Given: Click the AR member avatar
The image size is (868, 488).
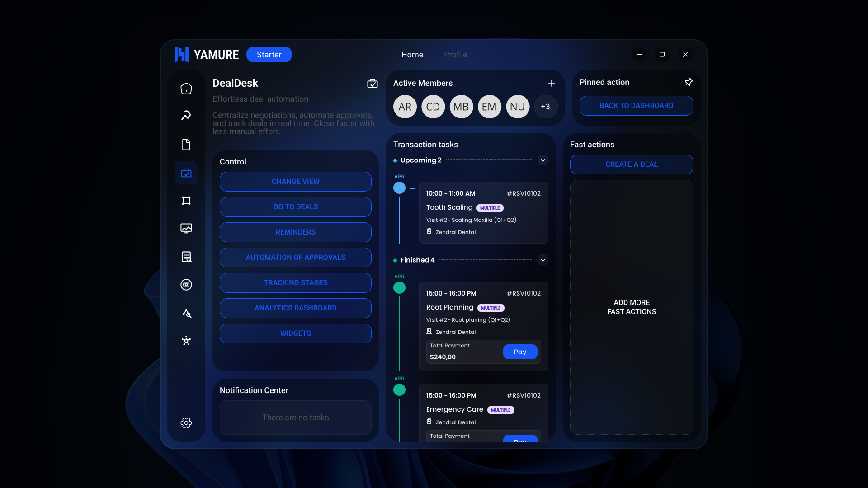Looking at the screenshot, I should pos(405,107).
